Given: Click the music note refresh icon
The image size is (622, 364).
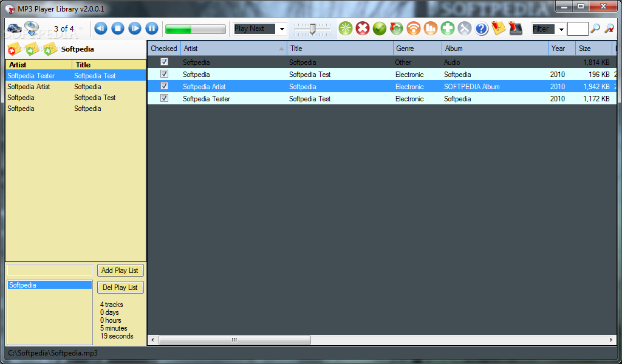Looking at the screenshot, I should tap(396, 29).
